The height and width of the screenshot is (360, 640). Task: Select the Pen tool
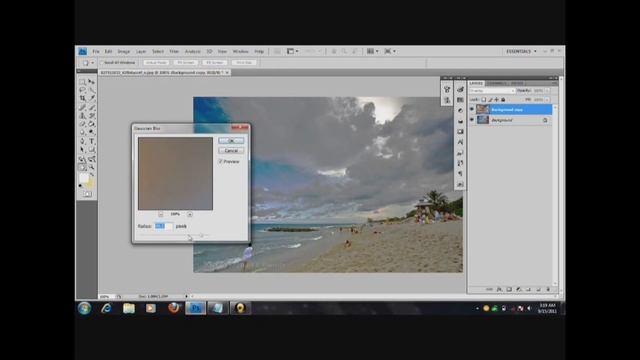[82, 141]
